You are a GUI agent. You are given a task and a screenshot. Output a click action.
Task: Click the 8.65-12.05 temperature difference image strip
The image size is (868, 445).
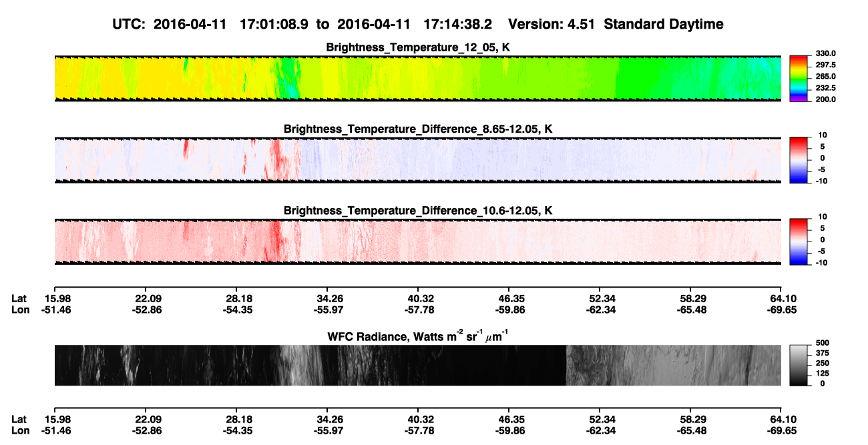[x=417, y=160]
